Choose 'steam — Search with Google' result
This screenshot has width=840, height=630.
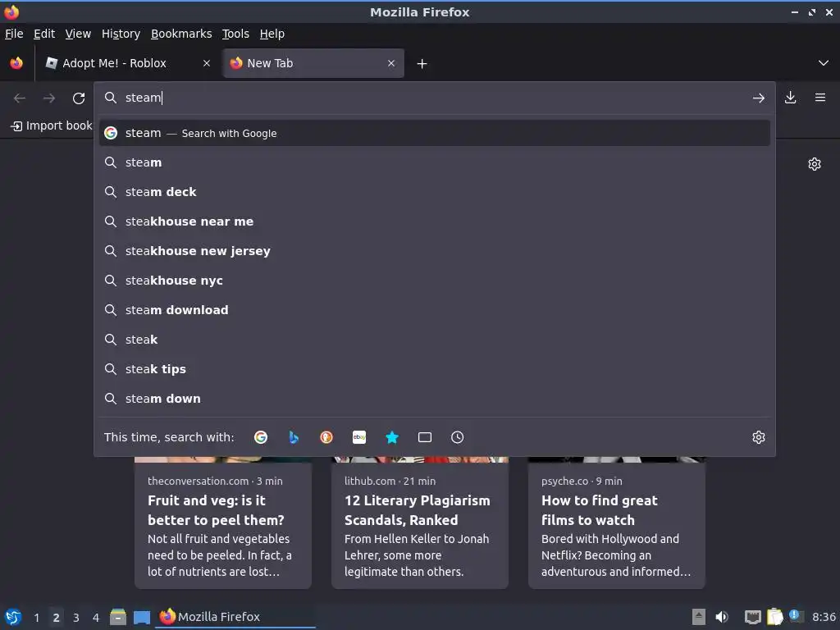click(435, 133)
